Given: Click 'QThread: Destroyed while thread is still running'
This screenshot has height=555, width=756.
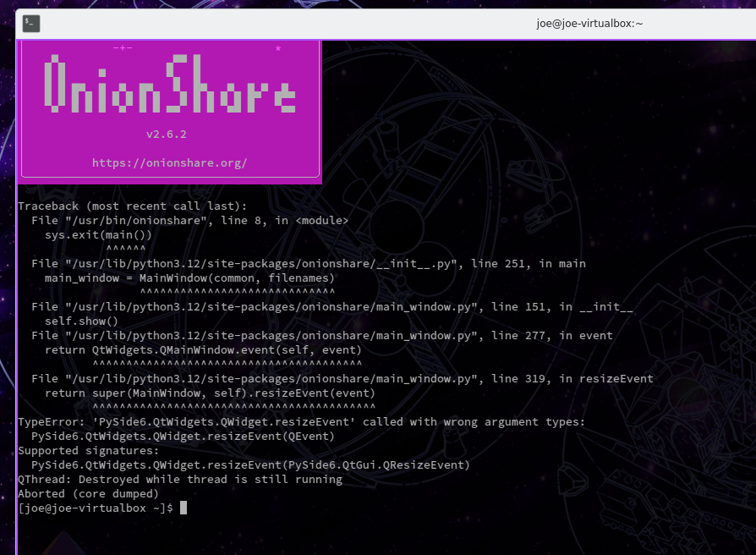Looking at the screenshot, I should (x=180, y=480).
